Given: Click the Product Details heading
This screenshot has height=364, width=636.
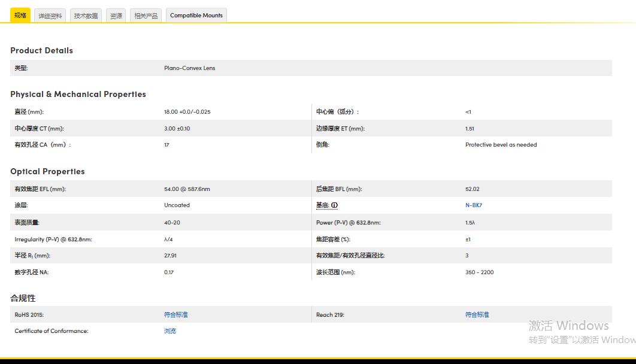Looking at the screenshot, I should (x=42, y=51).
